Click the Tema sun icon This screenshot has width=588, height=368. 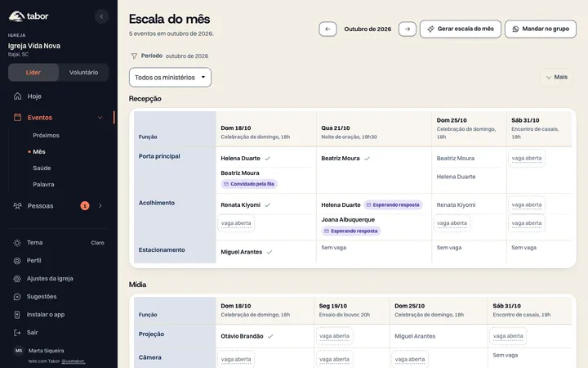click(17, 243)
